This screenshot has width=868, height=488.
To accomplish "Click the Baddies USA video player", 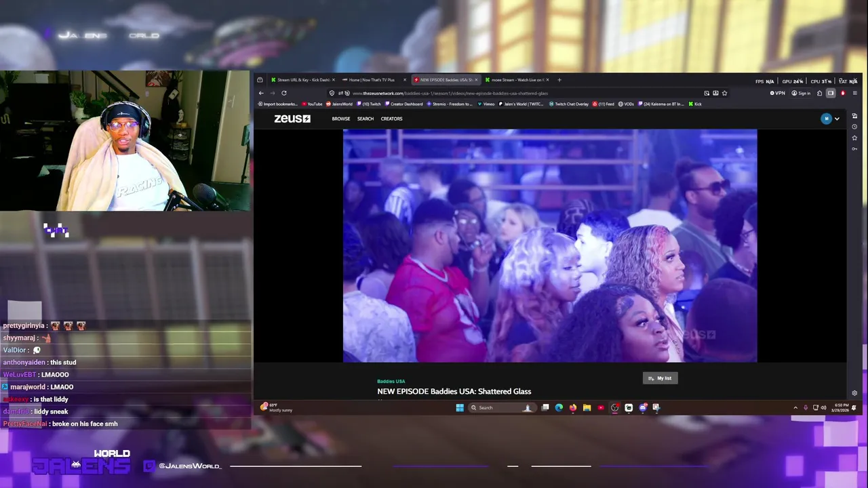I will tap(550, 245).
